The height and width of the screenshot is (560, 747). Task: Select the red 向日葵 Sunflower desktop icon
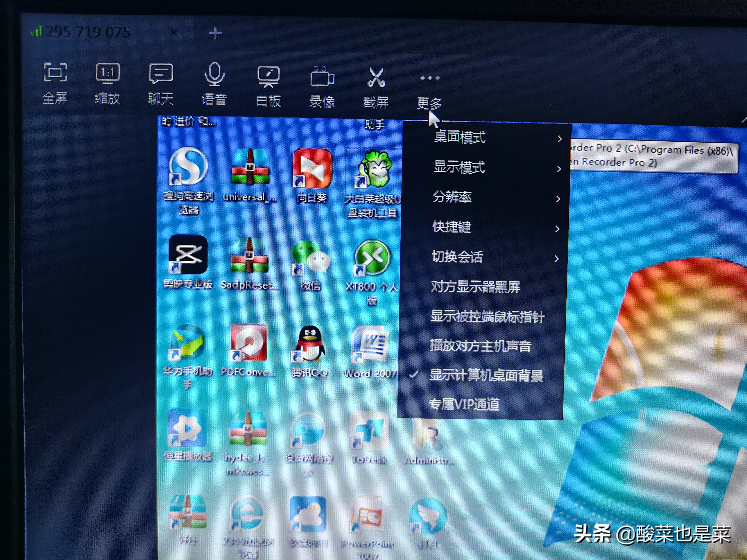(x=312, y=168)
